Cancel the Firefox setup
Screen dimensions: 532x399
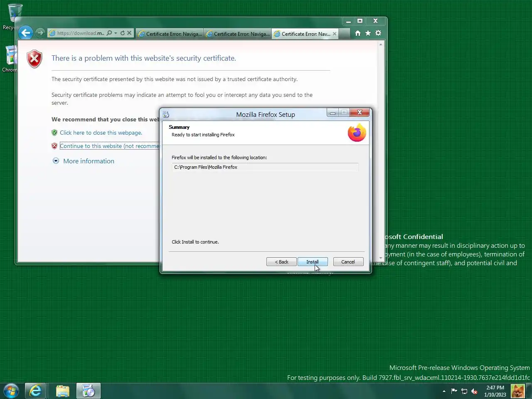click(x=348, y=262)
